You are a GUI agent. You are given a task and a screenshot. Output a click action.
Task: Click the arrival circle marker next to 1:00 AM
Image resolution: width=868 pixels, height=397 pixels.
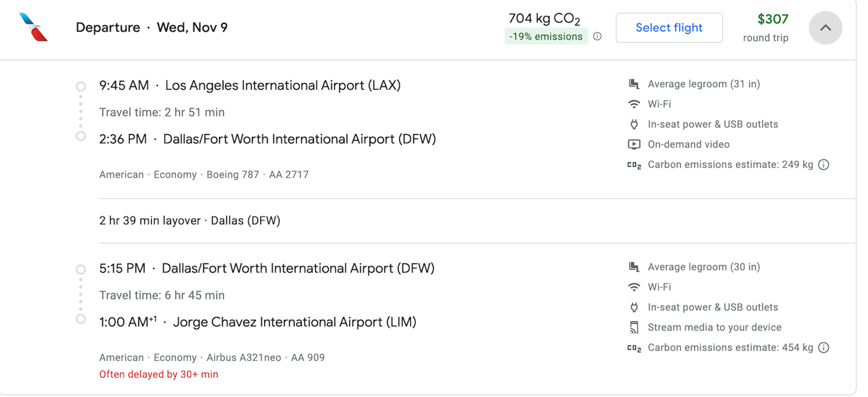tap(80, 318)
